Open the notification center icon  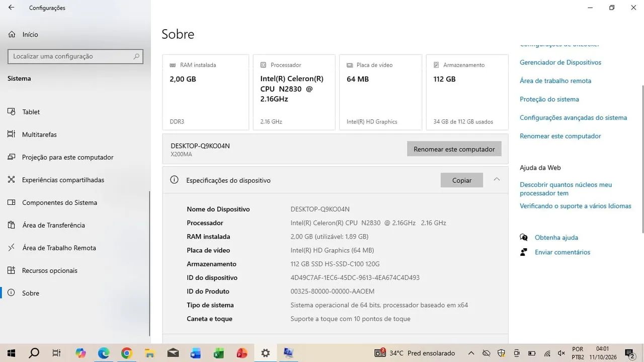[629, 353]
